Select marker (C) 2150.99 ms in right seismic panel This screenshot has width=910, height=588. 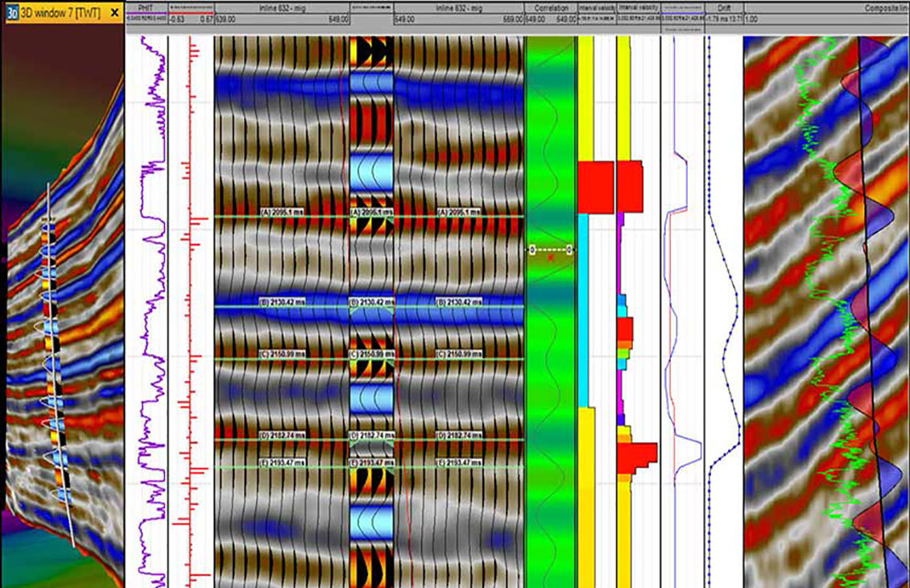pos(459,354)
